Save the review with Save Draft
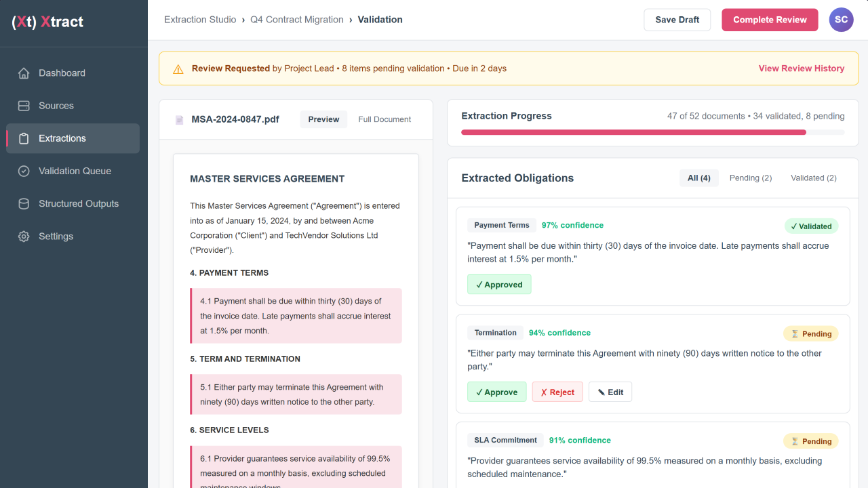Image resolution: width=868 pixels, height=488 pixels. coord(677,20)
